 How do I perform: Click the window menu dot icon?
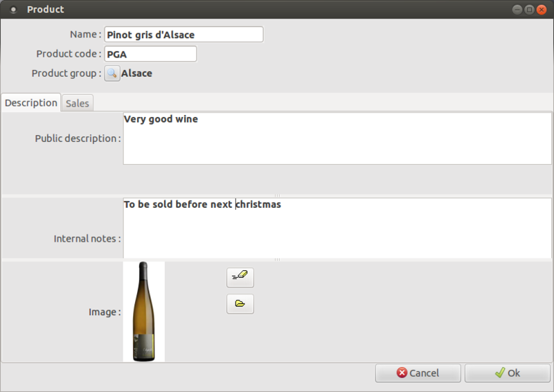(x=13, y=10)
